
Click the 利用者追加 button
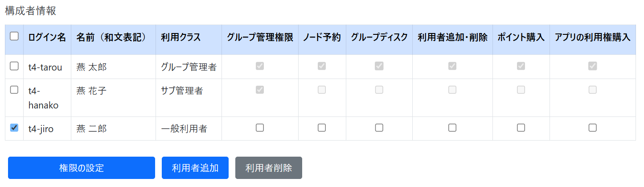tap(195, 168)
